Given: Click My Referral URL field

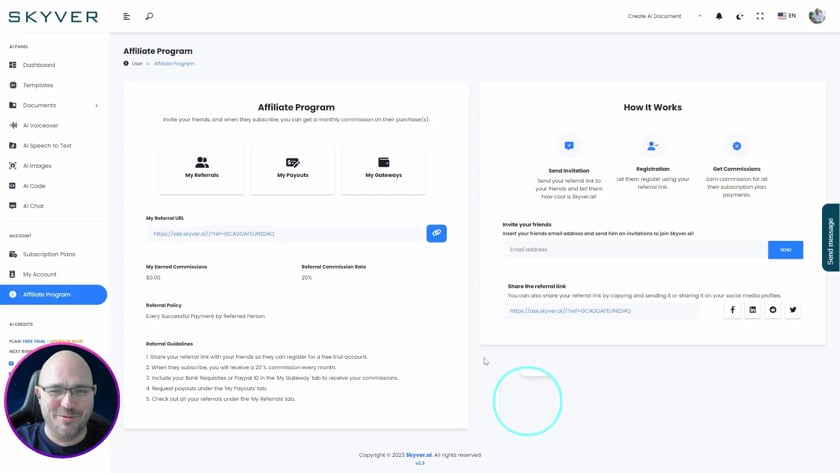Looking at the screenshot, I should click(x=285, y=234).
